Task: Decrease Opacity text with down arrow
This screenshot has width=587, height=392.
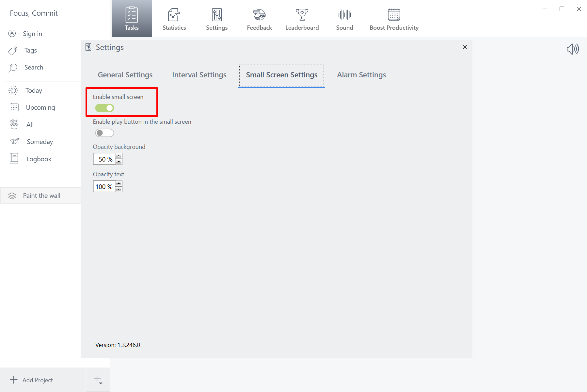Action: pyautogui.click(x=119, y=190)
